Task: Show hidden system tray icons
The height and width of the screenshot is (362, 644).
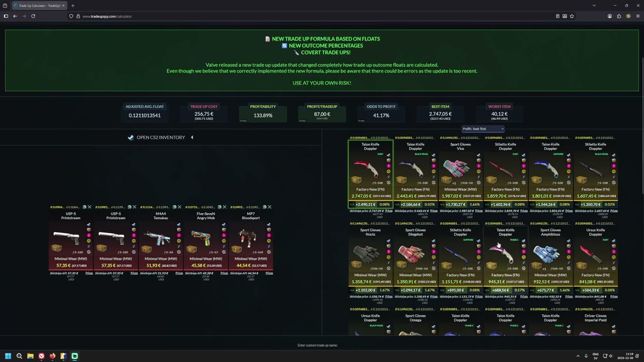Action: [578, 356]
